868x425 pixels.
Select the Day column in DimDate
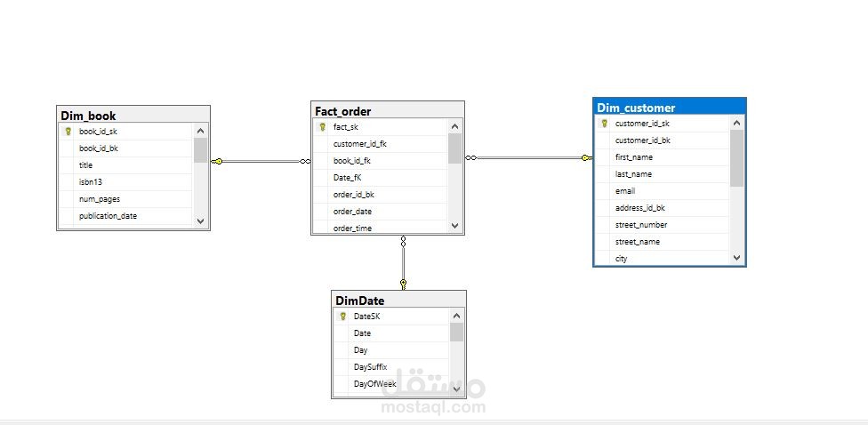pos(390,350)
